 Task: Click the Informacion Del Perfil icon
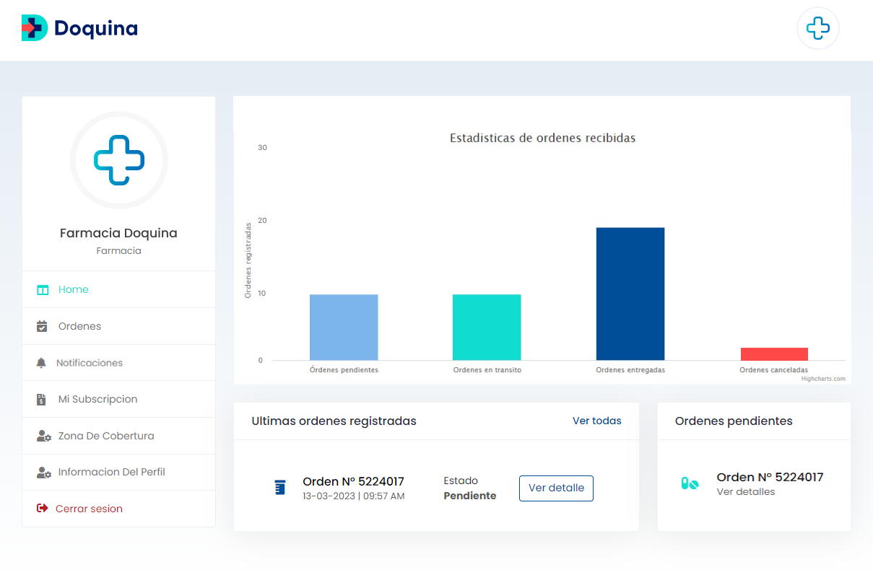[x=43, y=472]
